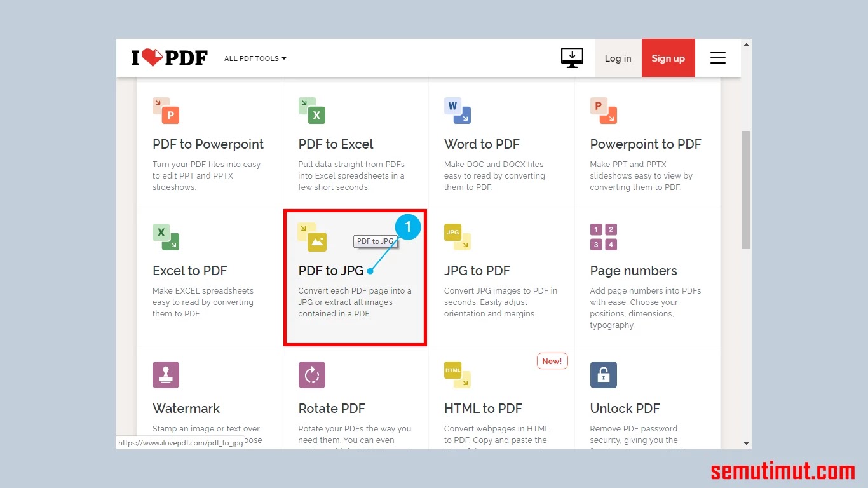This screenshot has width=868, height=488.
Task: Click 'Pull data straight from PDFs' description
Action: point(351,165)
